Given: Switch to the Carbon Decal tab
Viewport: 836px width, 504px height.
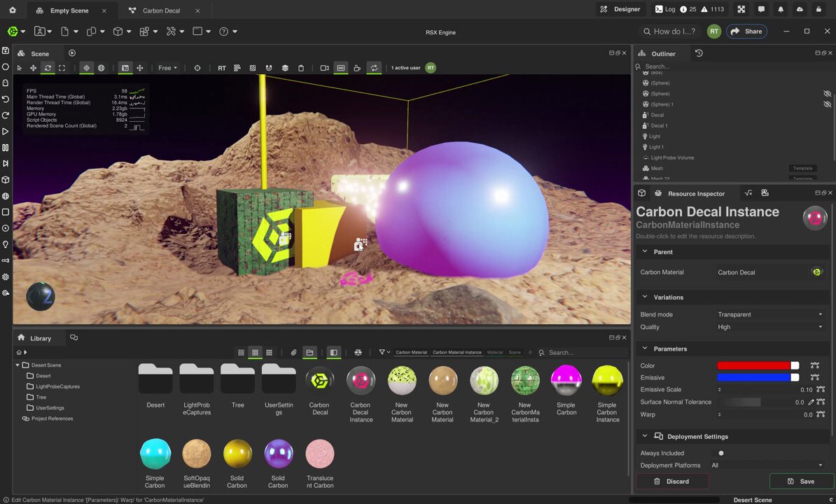Looking at the screenshot, I should point(161,10).
